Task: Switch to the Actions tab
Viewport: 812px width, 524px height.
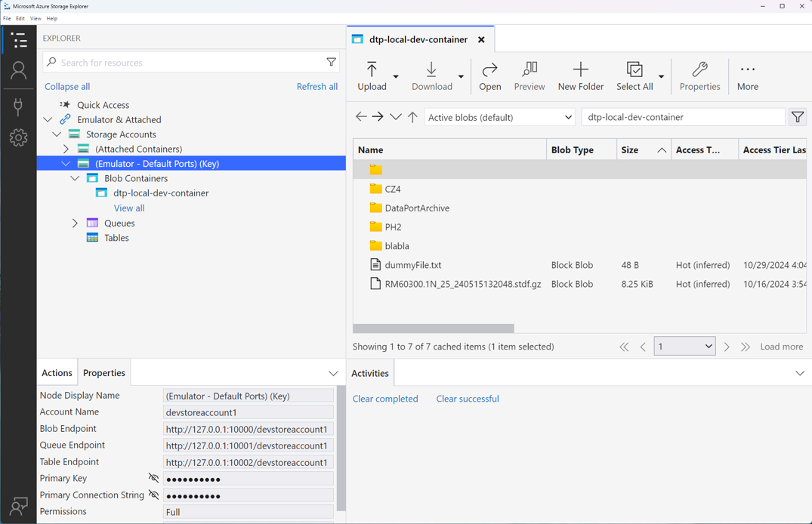Action: click(x=57, y=372)
